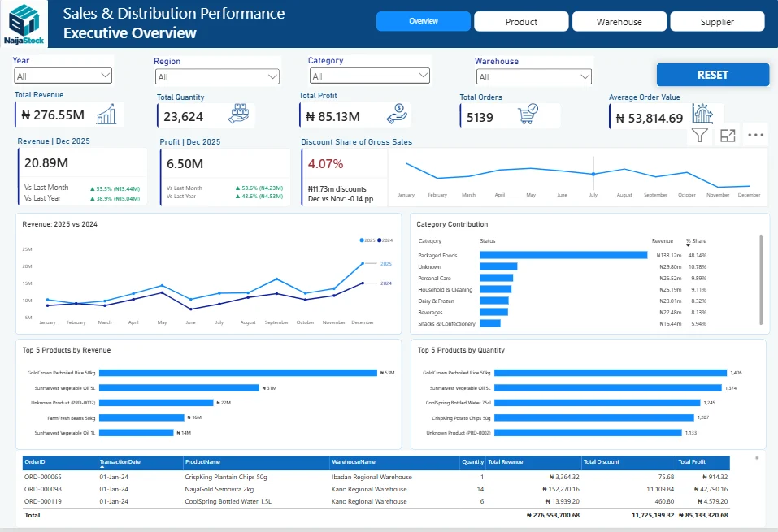Click the Total Quantity boxes-in-hand icon
The height and width of the screenshot is (532, 778).
[x=239, y=114]
